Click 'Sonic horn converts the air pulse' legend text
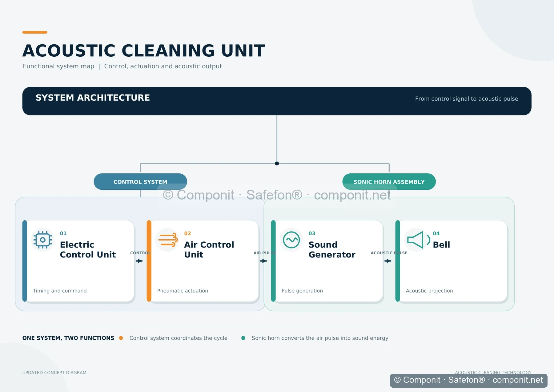This screenshot has width=554, height=392. pyautogui.click(x=320, y=338)
